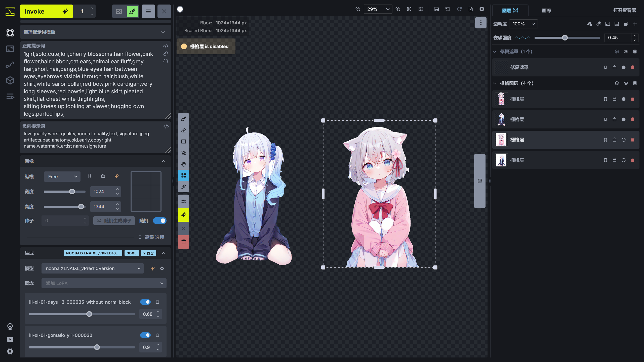
Task: Add a new layer with the plus icon
Action: click(635, 24)
